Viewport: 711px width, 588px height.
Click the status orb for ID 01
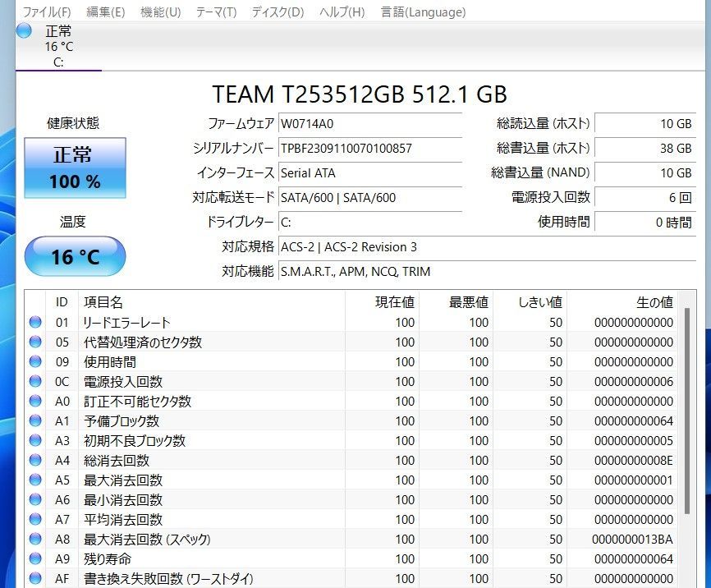click(35, 322)
